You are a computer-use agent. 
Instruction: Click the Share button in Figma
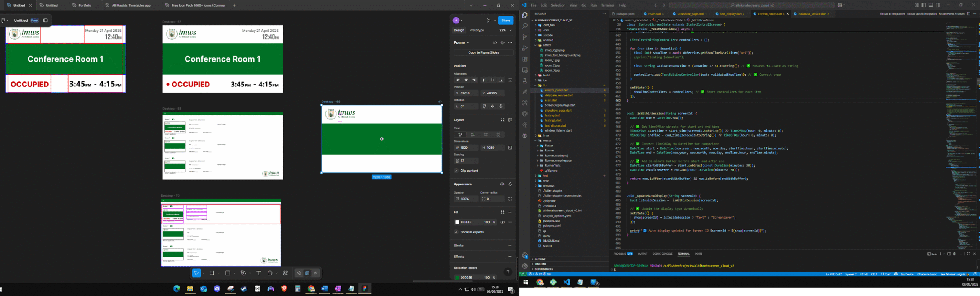point(506,21)
